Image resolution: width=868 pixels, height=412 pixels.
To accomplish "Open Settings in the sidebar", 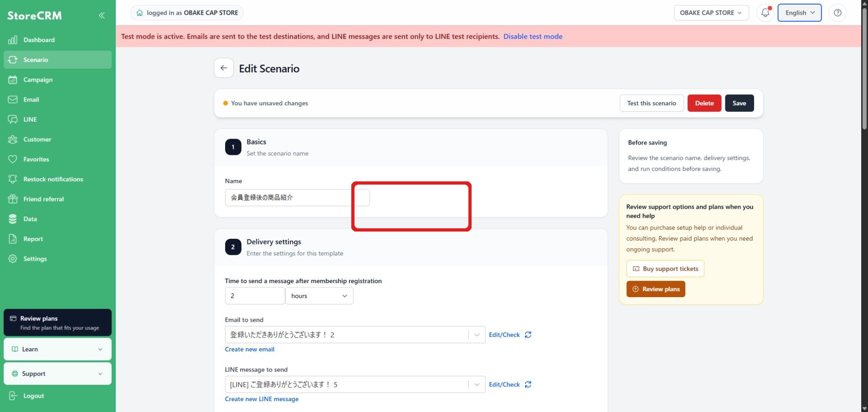I will tap(57, 259).
